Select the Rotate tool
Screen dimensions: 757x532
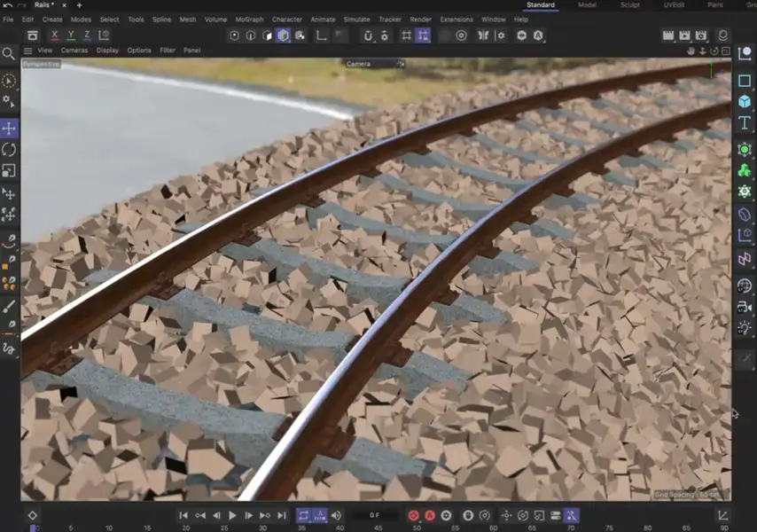pyautogui.click(x=9, y=150)
